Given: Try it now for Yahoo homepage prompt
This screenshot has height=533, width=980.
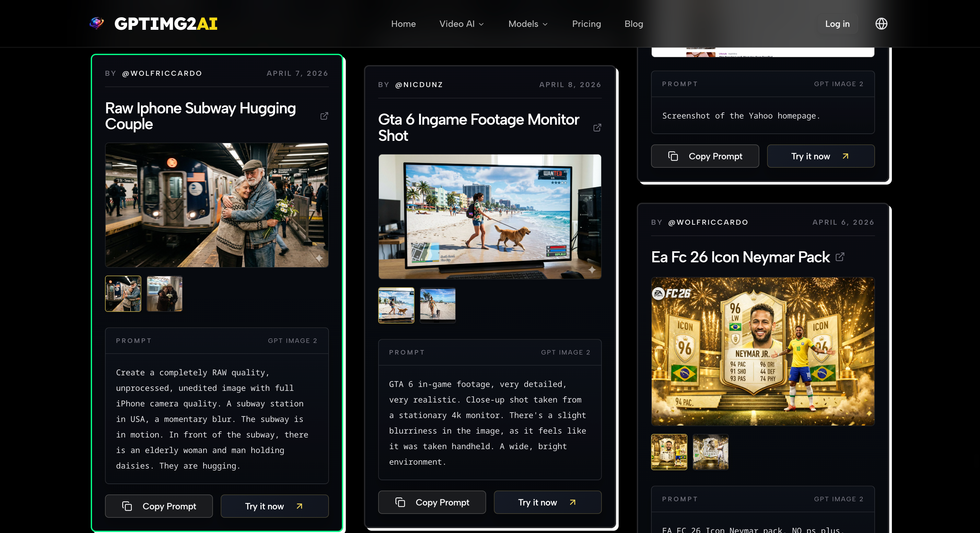Looking at the screenshot, I should pyautogui.click(x=821, y=156).
